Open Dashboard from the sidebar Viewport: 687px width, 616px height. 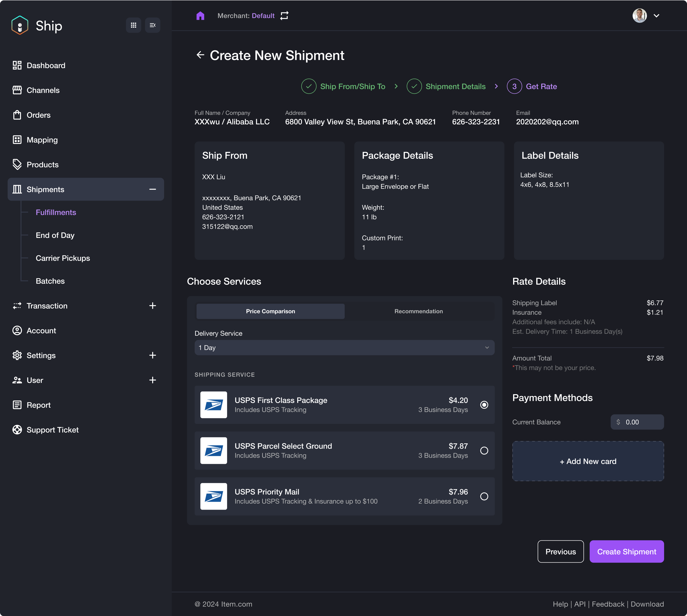pyautogui.click(x=46, y=65)
